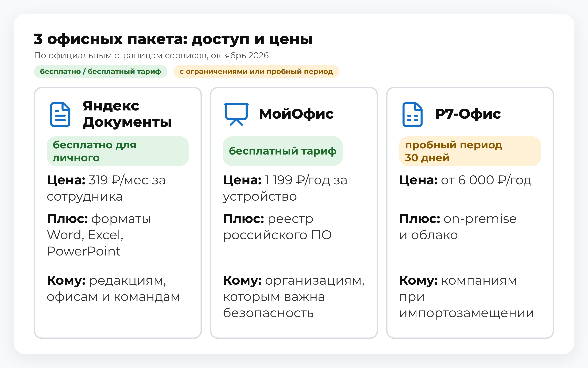The image size is (588, 368).
Task: Click subtitle 'По официальным страницам сервисов, октябрь 2026'
Action: pyautogui.click(x=151, y=56)
